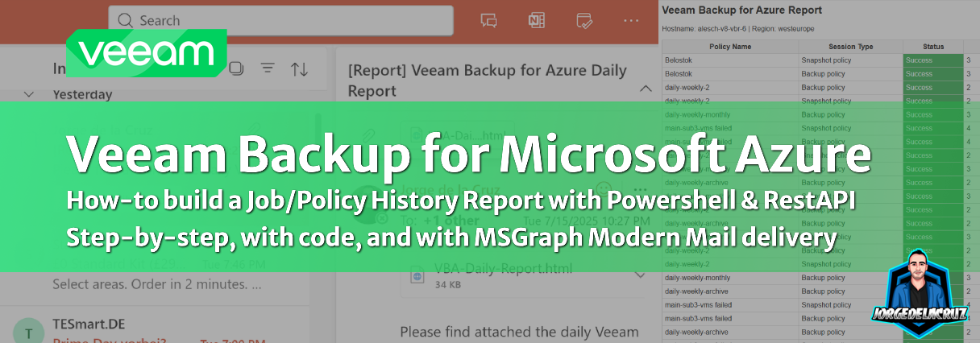The height and width of the screenshot is (343, 980).
Task: Click the select-messages icon in inbox toolbar
Action: tap(236, 68)
